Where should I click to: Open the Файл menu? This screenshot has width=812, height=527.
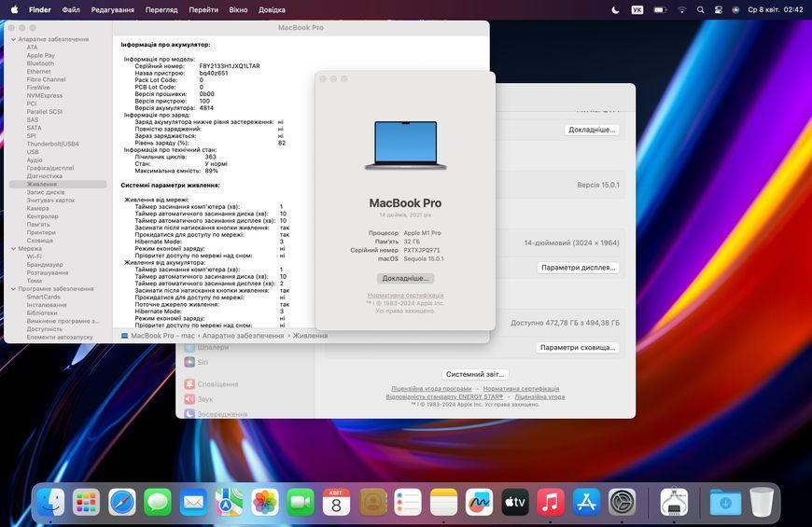(71, 9)
